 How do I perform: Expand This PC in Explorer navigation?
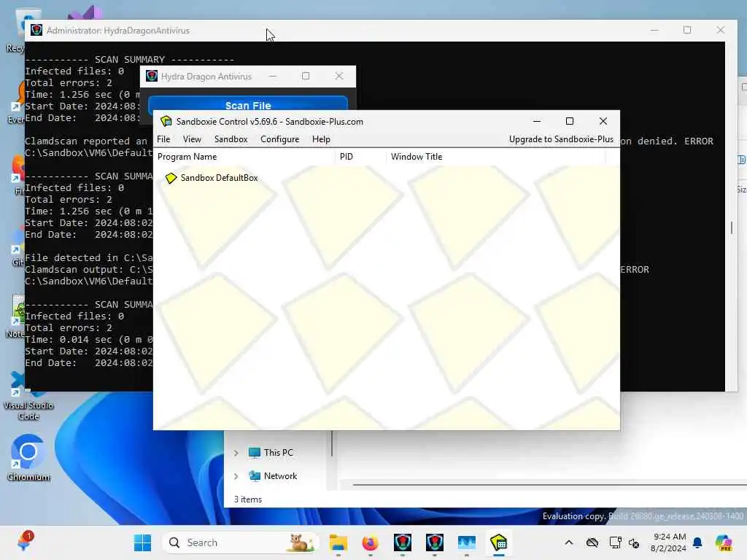236,453
